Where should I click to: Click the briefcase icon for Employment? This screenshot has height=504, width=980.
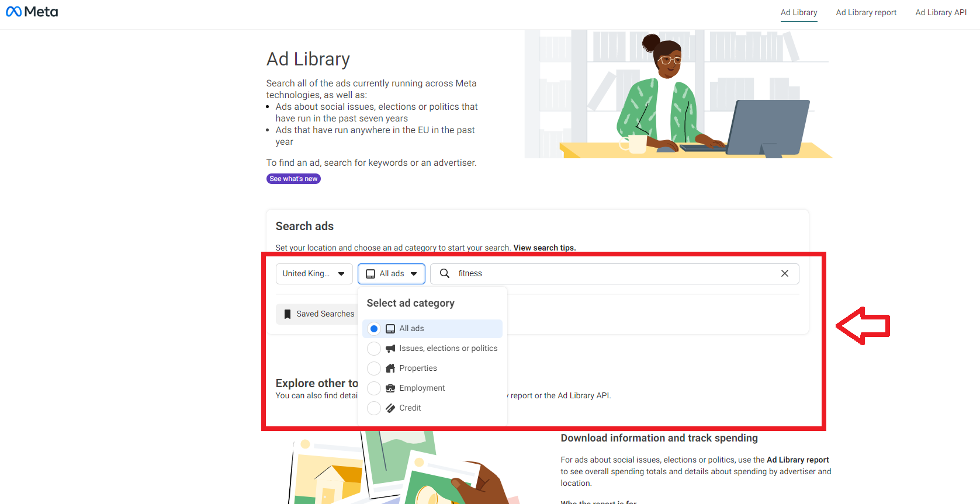[390, 388]
